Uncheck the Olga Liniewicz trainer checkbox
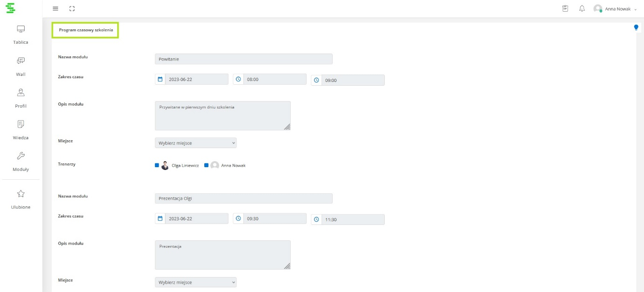 157,165
